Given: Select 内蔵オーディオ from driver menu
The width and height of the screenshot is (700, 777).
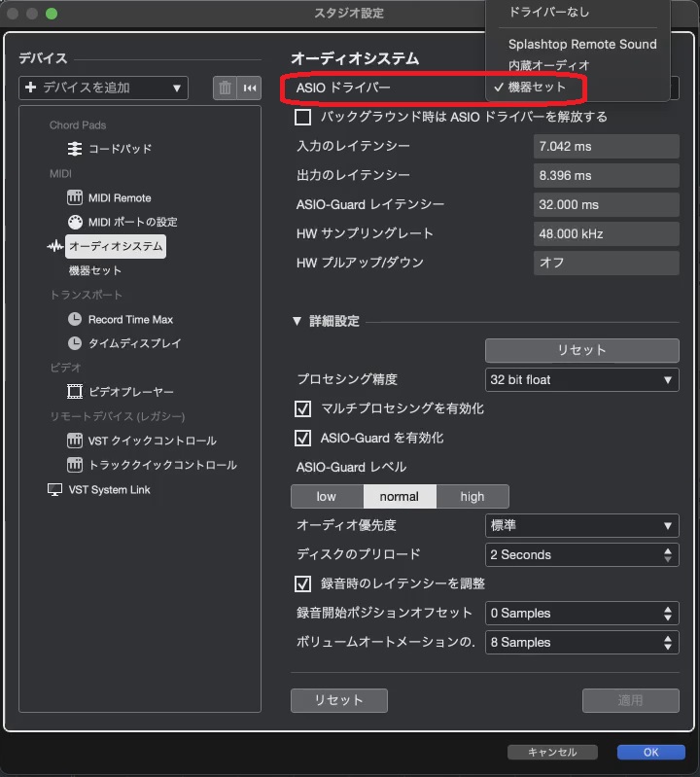Looking at the screenshot, I should click(x=548, y=65).
